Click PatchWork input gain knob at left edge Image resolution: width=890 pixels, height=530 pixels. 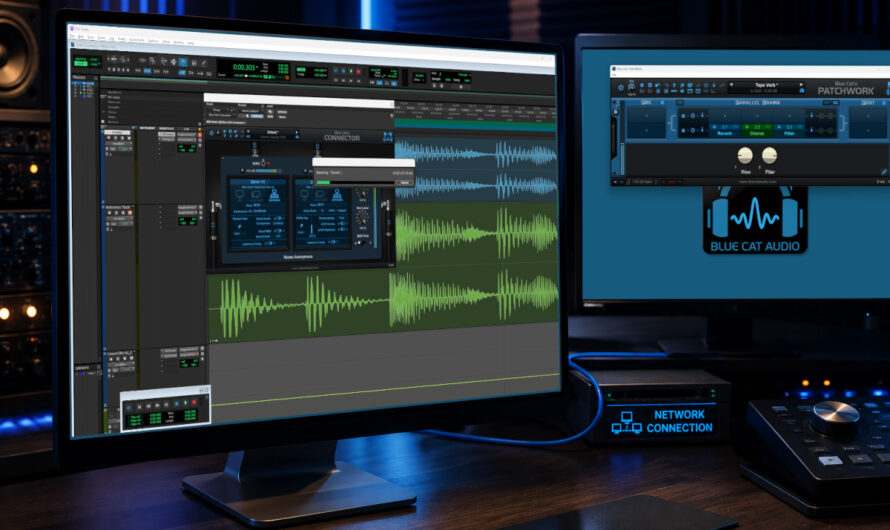(615, 112)
